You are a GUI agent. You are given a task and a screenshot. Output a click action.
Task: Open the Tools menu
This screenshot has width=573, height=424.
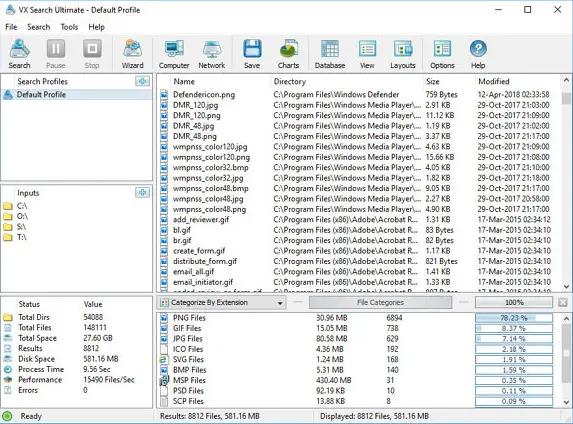coord(69,27)
